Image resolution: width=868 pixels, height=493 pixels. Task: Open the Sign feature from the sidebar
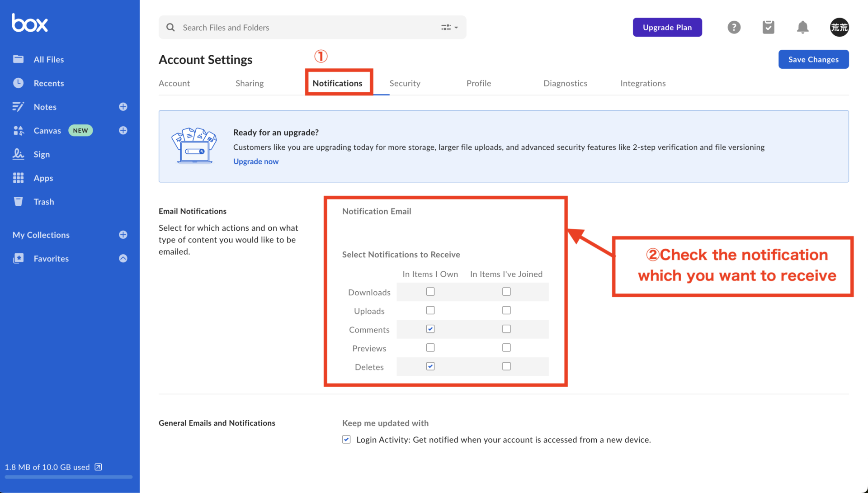[42, 154]
